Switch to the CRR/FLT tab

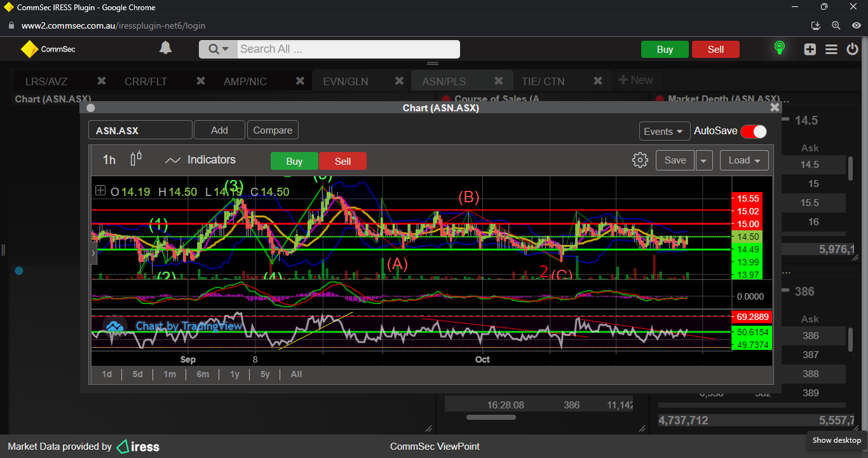coord(146,81)
